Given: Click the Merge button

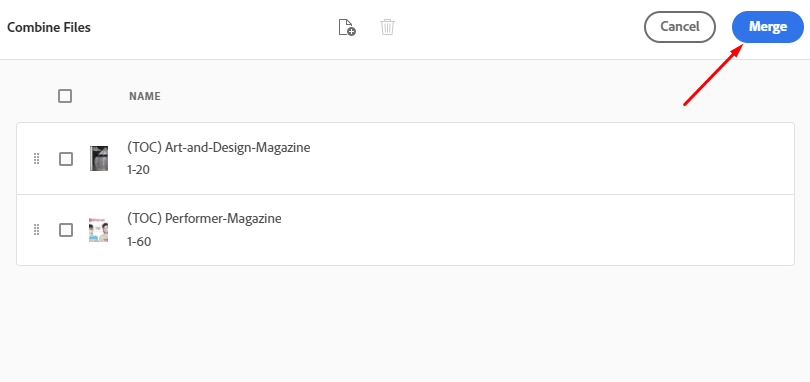Looking at the screenshot, I should coord(768,27).
